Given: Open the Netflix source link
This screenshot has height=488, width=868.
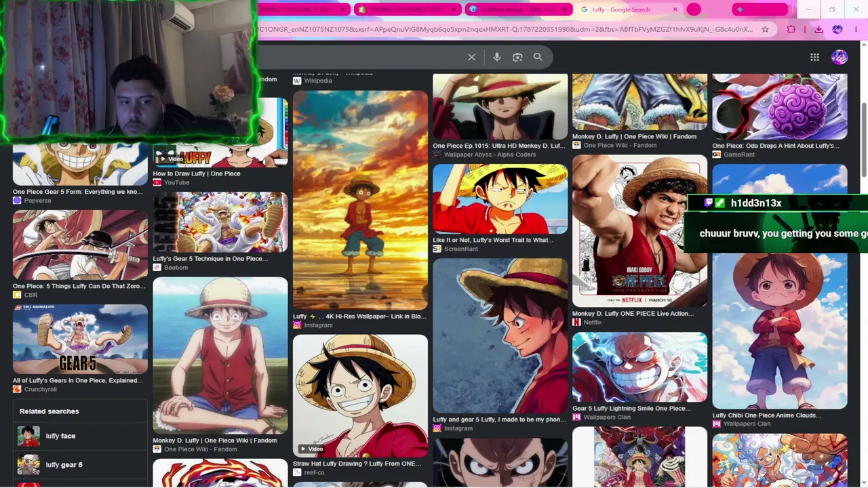Looking at the screenshot, I should click(587, 323).
